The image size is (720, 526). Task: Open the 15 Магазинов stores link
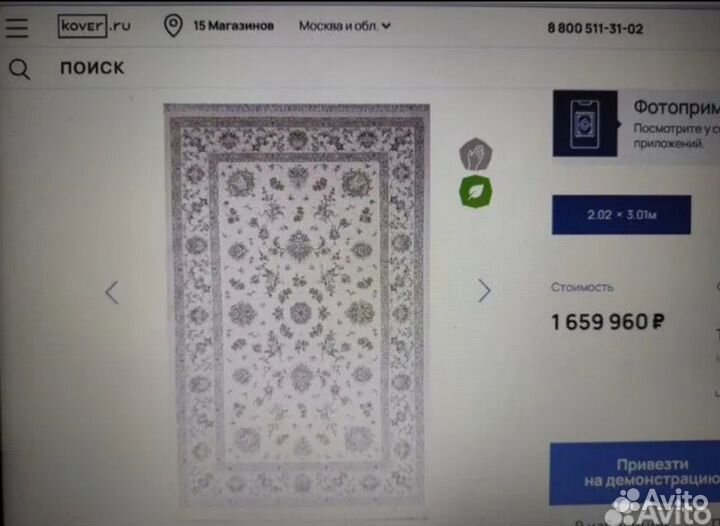pos(233,26)
